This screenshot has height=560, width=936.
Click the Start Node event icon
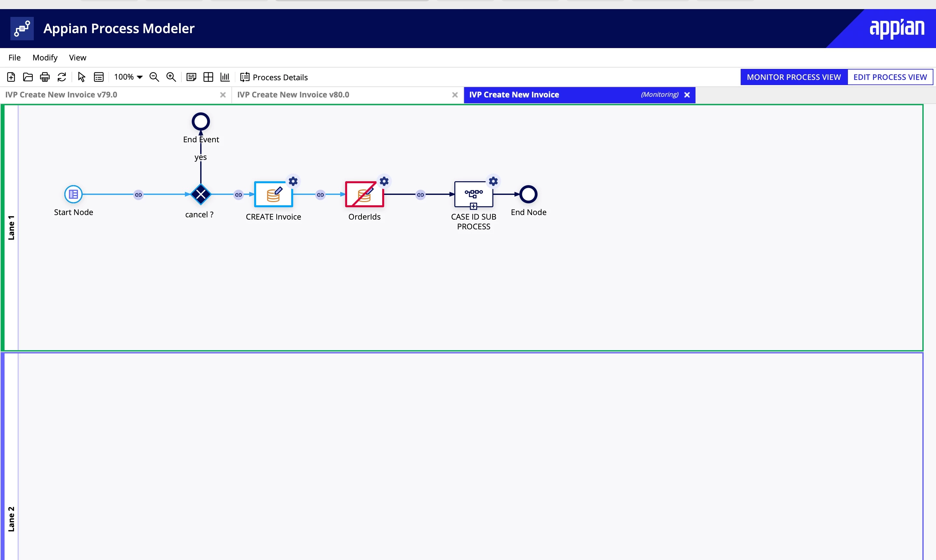click(x=73, y=194)
